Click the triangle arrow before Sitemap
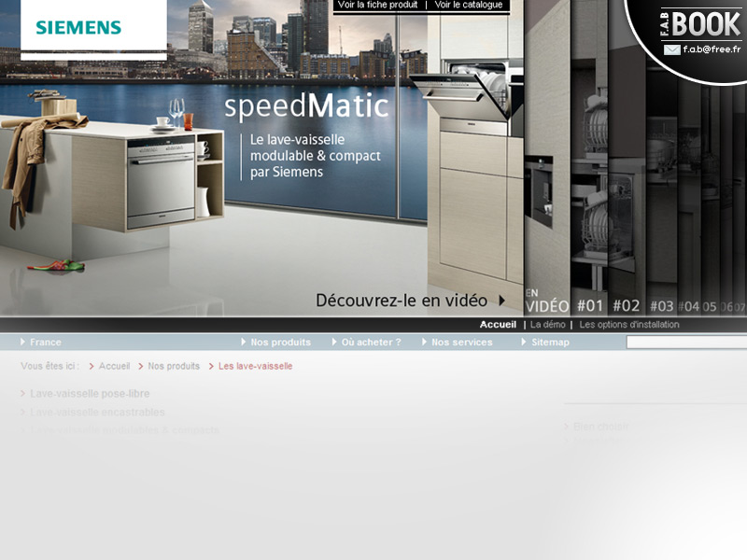Screen dimensions: 747x560 pos(524,342)
